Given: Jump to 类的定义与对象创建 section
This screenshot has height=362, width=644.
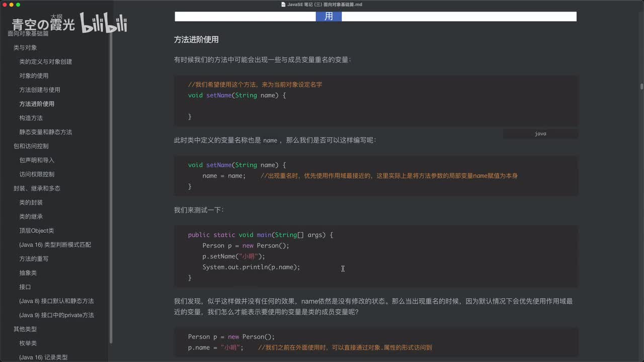Looking at the screenshot, I should click(x=46, y=62).
